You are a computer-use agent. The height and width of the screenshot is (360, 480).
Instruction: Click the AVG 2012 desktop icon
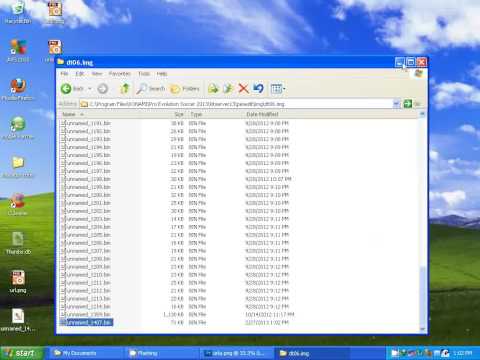[x=18, y=51]
